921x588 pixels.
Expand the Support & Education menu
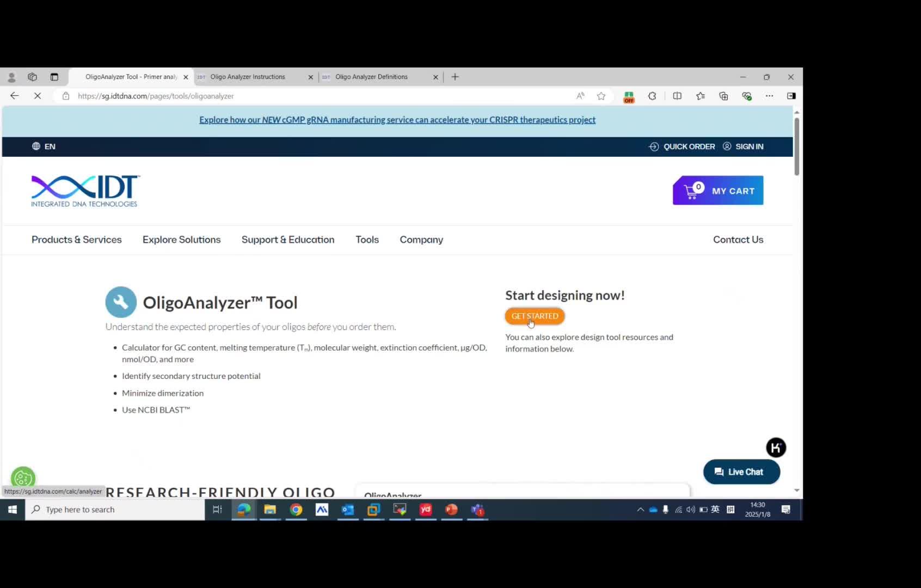tap(288, 240)
